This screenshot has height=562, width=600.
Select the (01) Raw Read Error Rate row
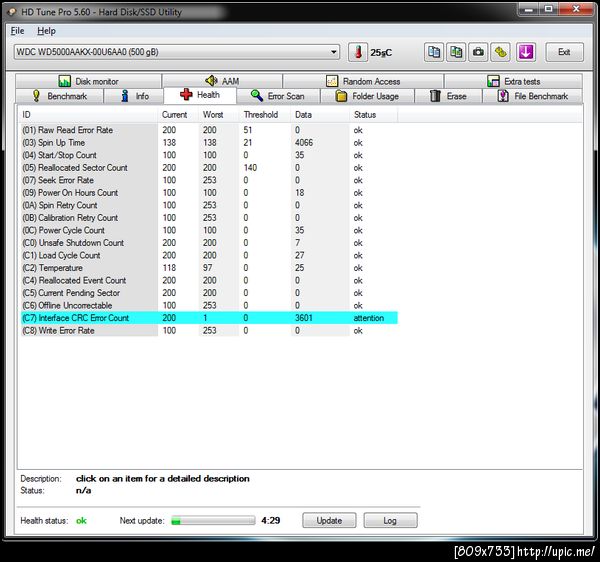209,130
